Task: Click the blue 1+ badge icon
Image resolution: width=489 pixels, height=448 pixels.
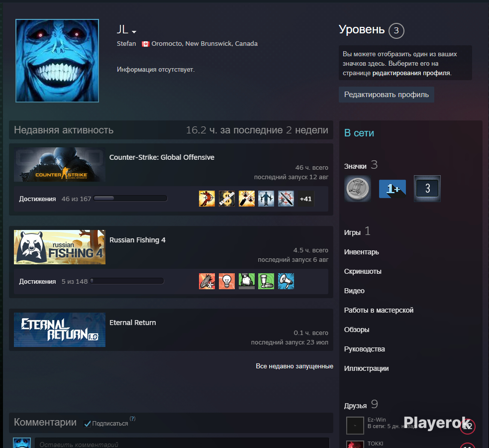Action: pyautogui.click(x=392, y=189)
